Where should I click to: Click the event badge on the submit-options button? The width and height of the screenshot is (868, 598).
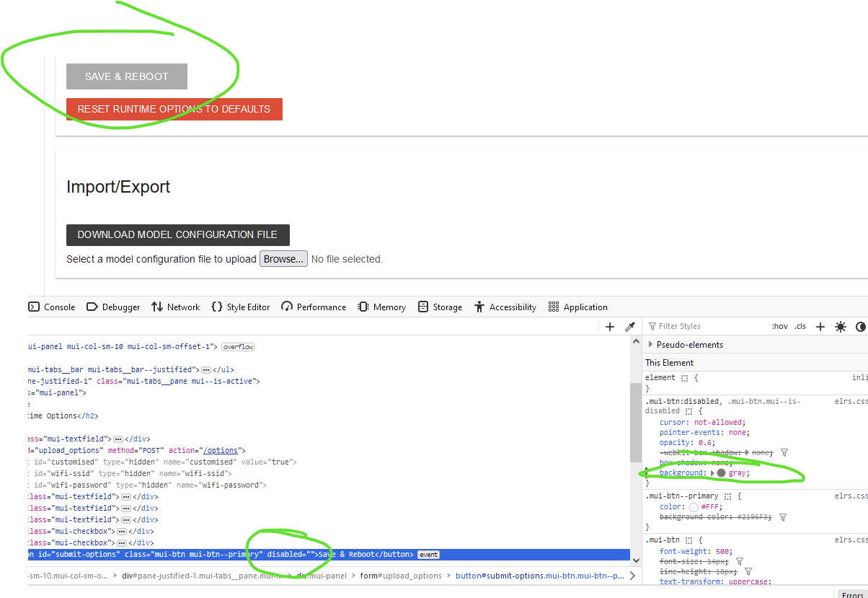pos(428,554)
